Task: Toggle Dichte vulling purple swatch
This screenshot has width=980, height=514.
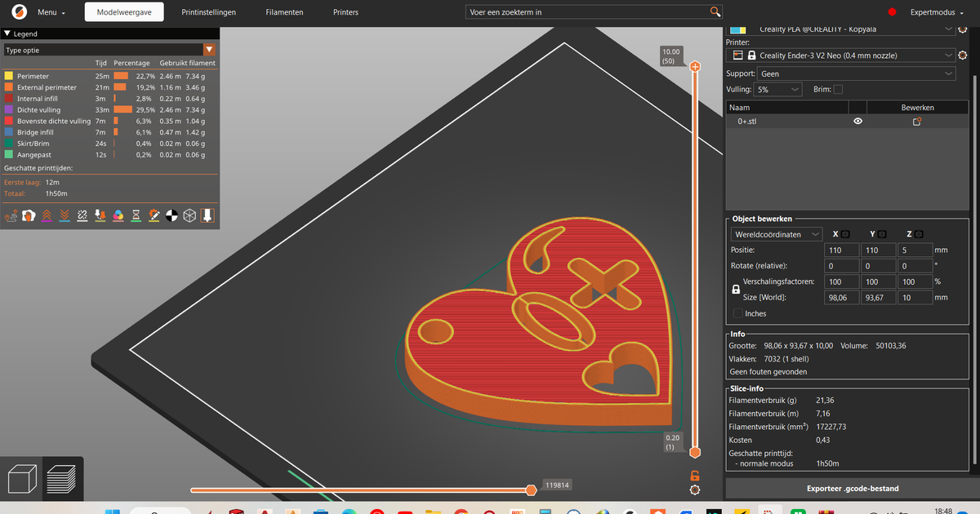Action: click(8, 109)
